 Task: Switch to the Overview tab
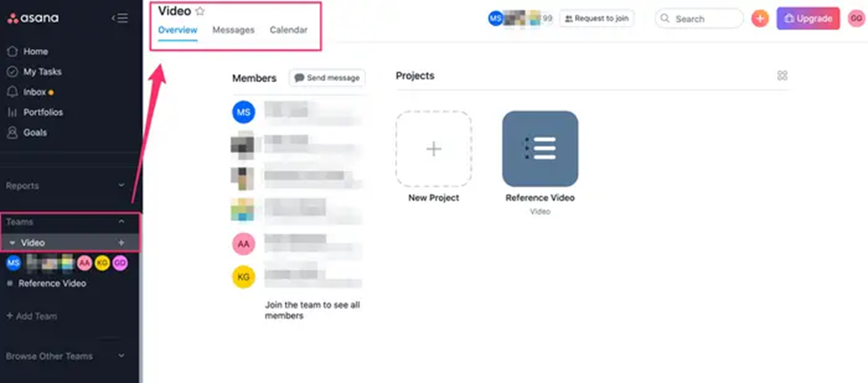[x=178, y=30]
